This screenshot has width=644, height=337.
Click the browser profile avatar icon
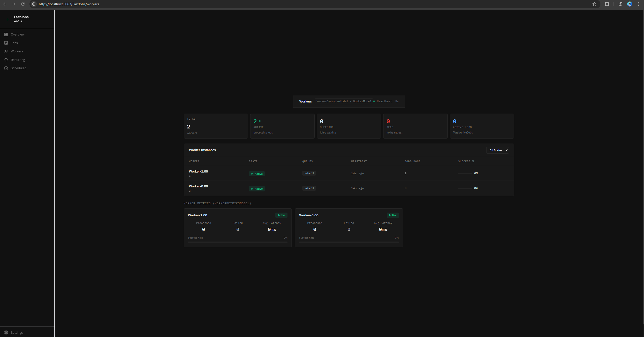[x=629, y=4]
